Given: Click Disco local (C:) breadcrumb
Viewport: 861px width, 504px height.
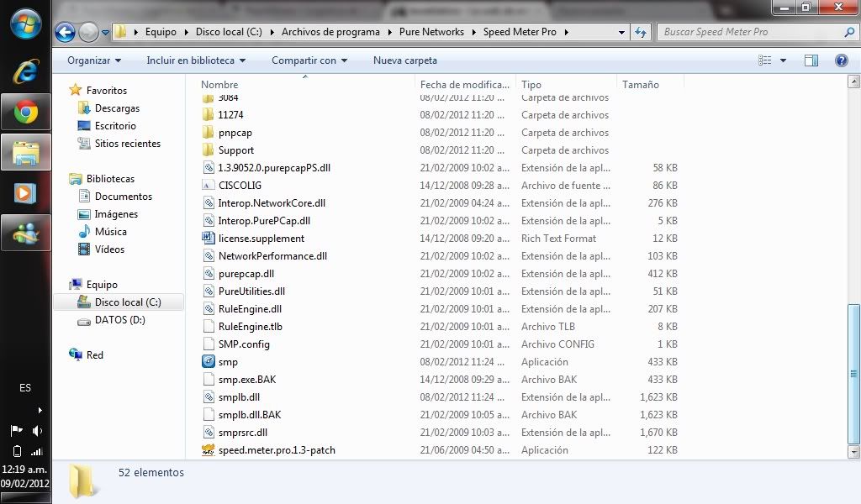Looking at the screenshot, I should click(x=229, y=32).
